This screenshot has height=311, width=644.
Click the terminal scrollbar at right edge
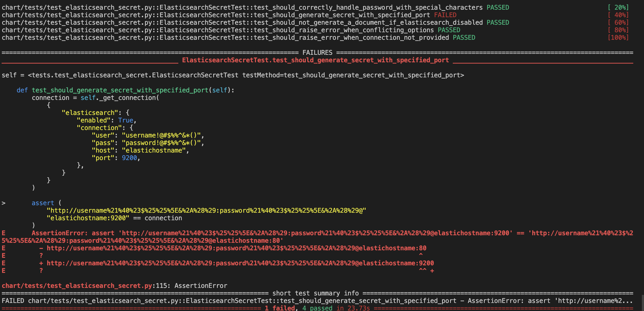[642, 303]
